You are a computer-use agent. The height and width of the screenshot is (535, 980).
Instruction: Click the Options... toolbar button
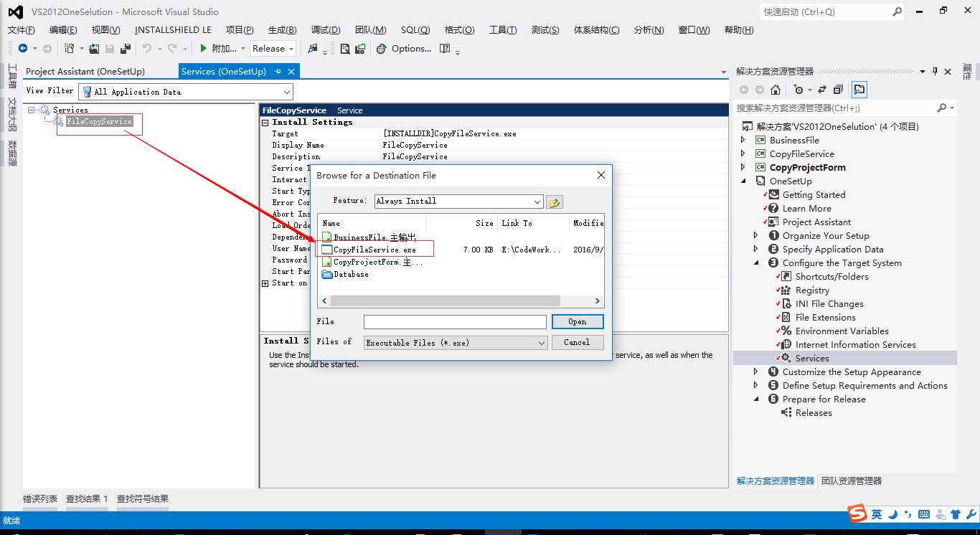[x=411, y=49]
